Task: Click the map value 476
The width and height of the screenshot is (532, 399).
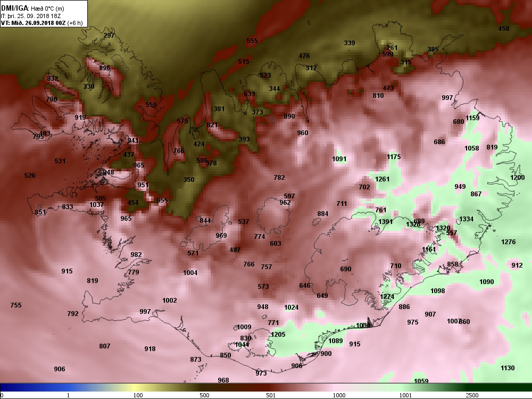Action: [x=304, y=56]
